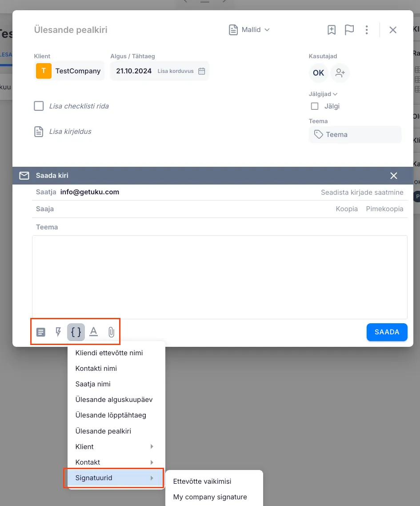This screenshot has height=506, width=420.
Task: Open the Mallid templates dropdown
Action: [249, 30]
